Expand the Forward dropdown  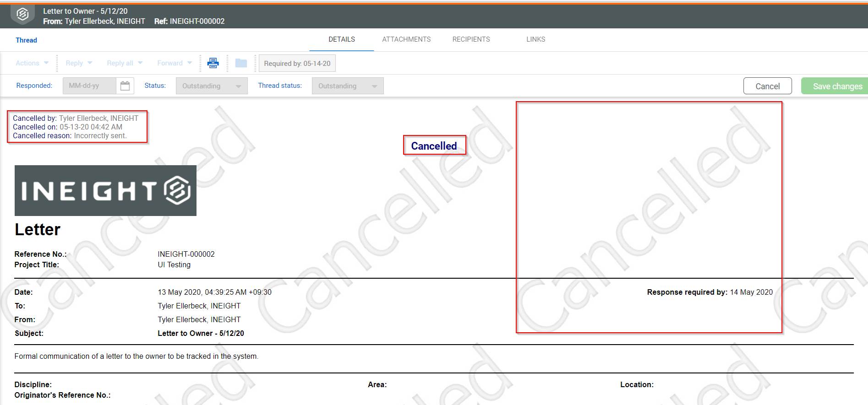pos(175,63)
